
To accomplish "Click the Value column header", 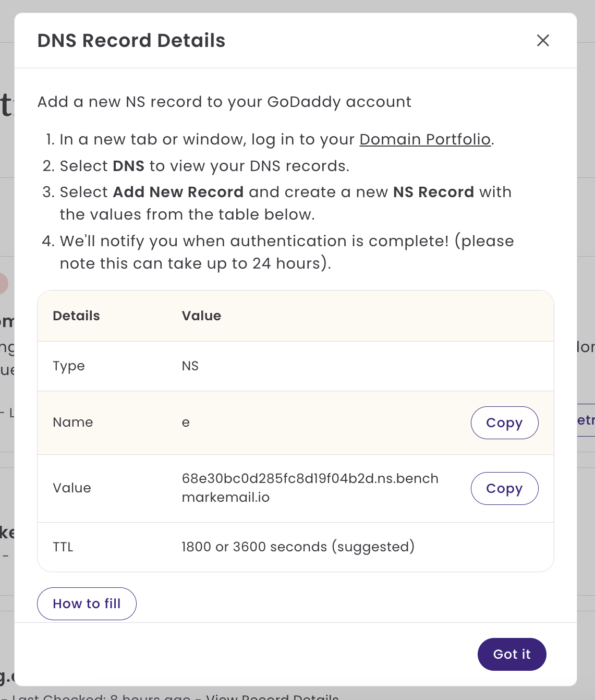I will [201, 316].
